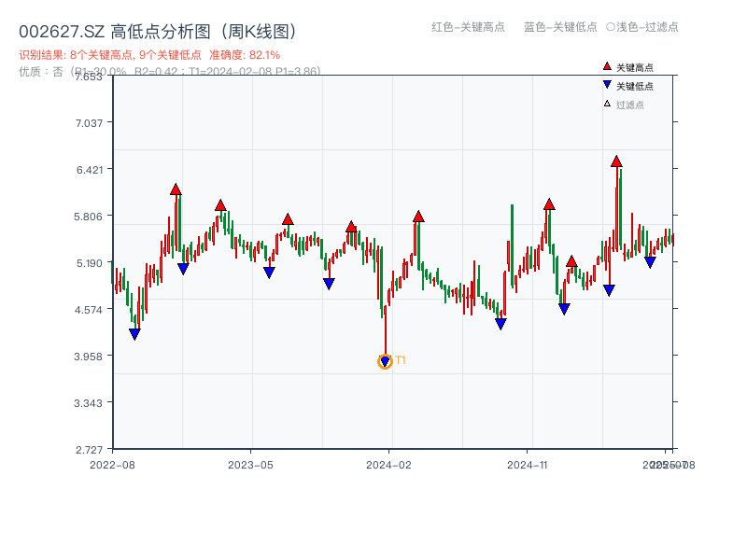
Task: Click the 2022-08 x-axis date label
Action: (x=112, y=465)
